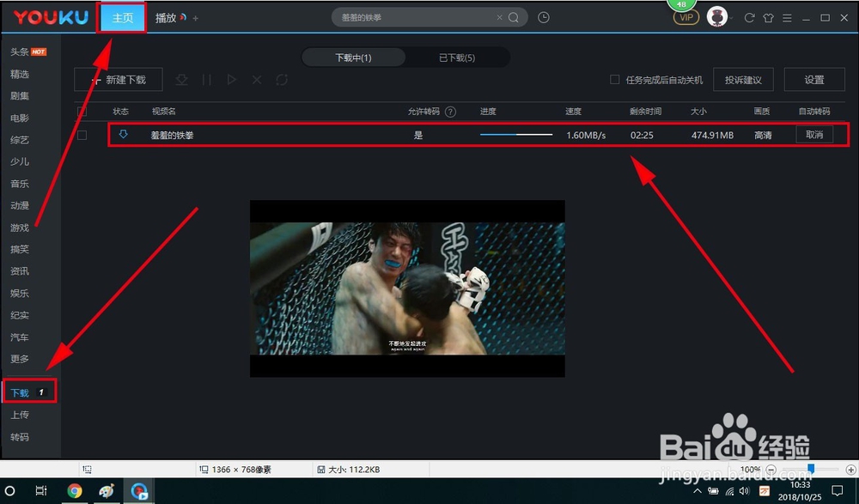Viewport: 859px width, 504px height.
Task: Tick the checkbox for the 羞羞的铁拳 row
Action: coord(82,135)
